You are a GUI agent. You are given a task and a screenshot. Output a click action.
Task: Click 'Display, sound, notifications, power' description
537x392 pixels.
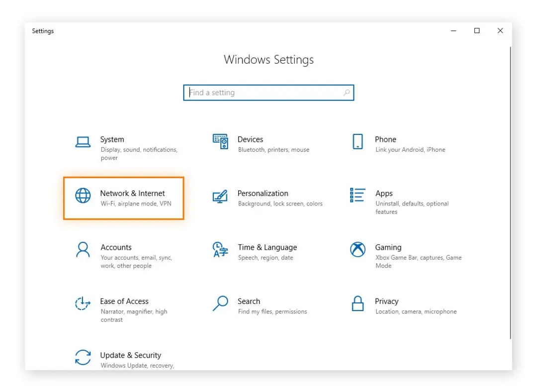(139, 154)
